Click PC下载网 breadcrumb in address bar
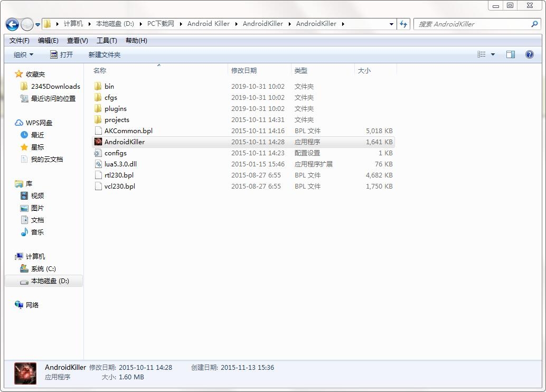This screenshot has width=546, height=392. [x=161, y=24]
